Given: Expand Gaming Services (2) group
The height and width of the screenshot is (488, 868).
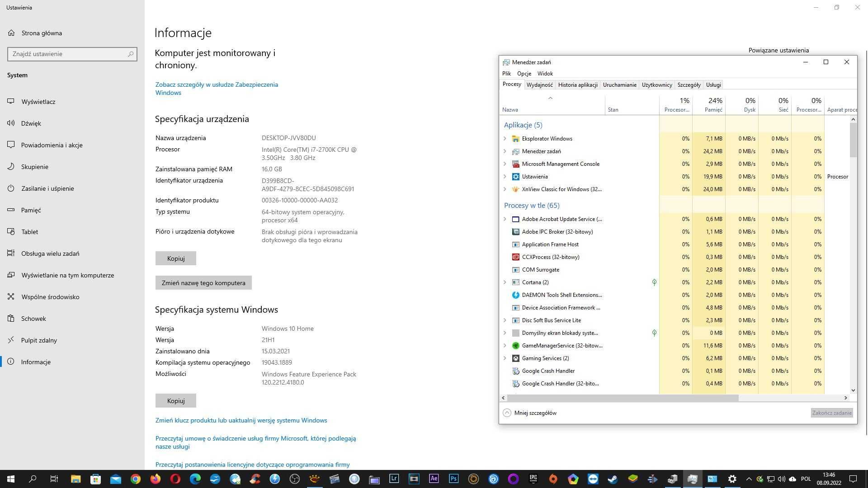Looking at the screenshot, I should click(x=505, y=358).
